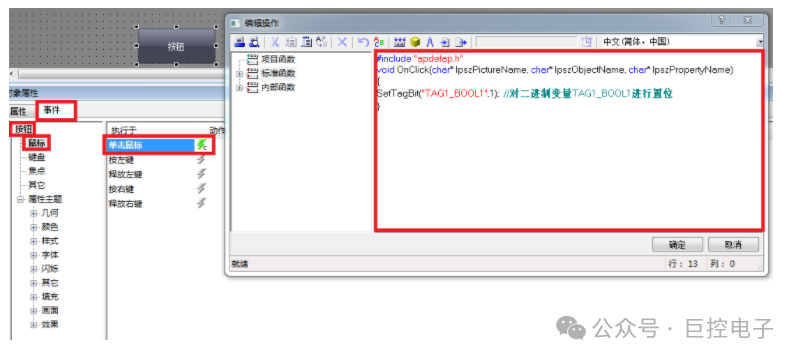The width and height of the screenshot is (799, 360).
Task: Click the clock trigger icon beside language box
Action: [x=587, y=42]
